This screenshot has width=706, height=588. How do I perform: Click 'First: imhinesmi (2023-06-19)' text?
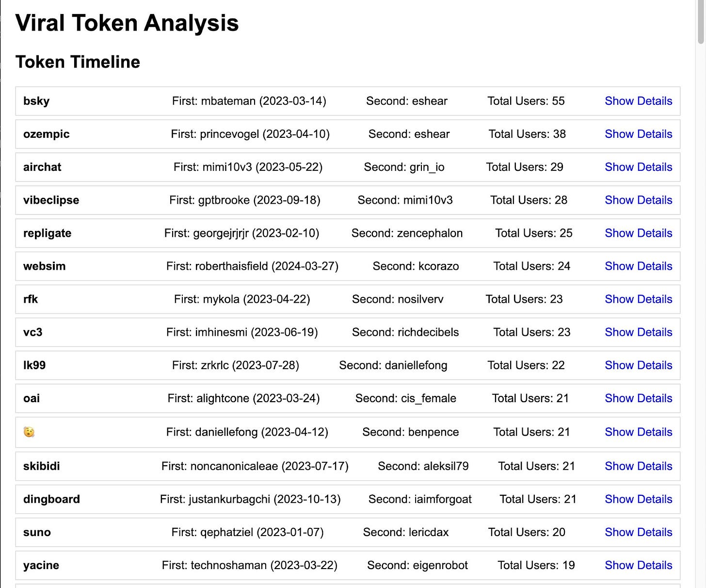242,332
